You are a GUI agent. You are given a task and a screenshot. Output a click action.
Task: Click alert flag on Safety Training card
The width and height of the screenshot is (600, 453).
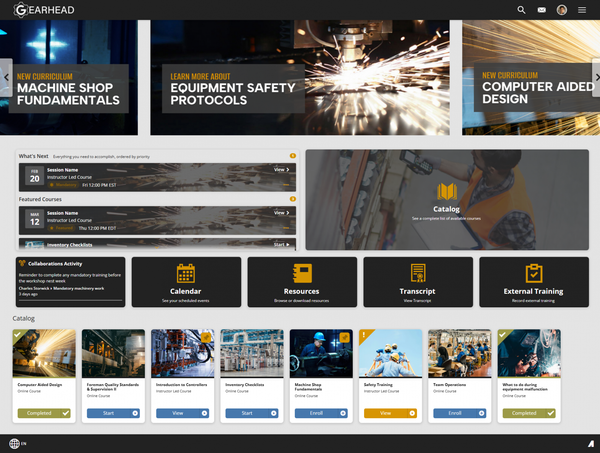[364, 335]
